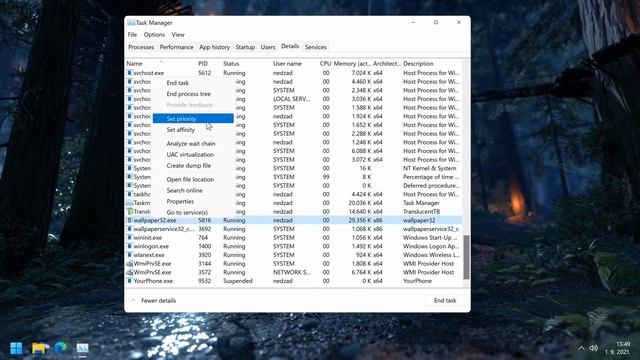Click the End task button at bottom

pyautogui.click(x=445, y=300)
